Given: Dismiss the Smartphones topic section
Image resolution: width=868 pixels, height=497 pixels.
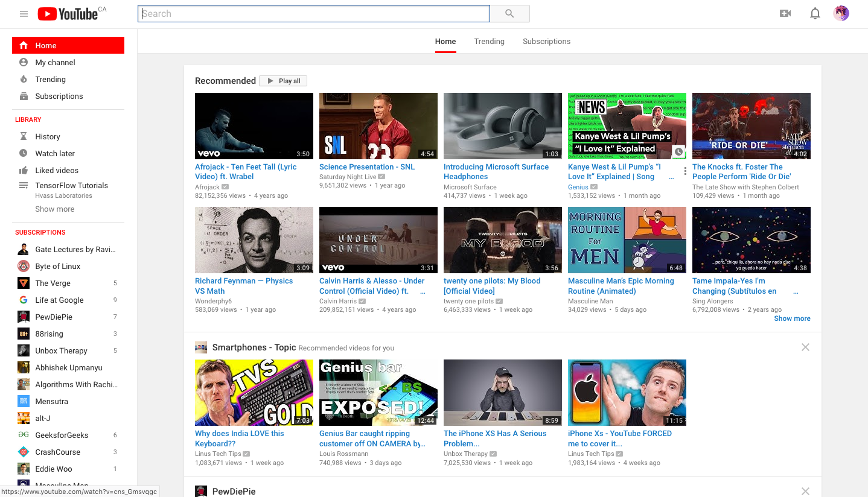Looking at the screenshot, I should 805,347.
